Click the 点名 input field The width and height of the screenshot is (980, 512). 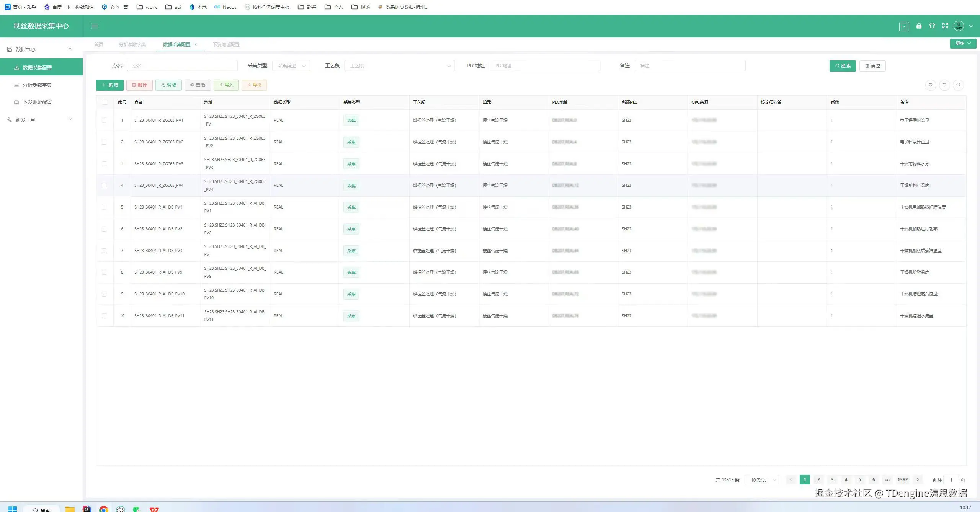coord(182,66)
